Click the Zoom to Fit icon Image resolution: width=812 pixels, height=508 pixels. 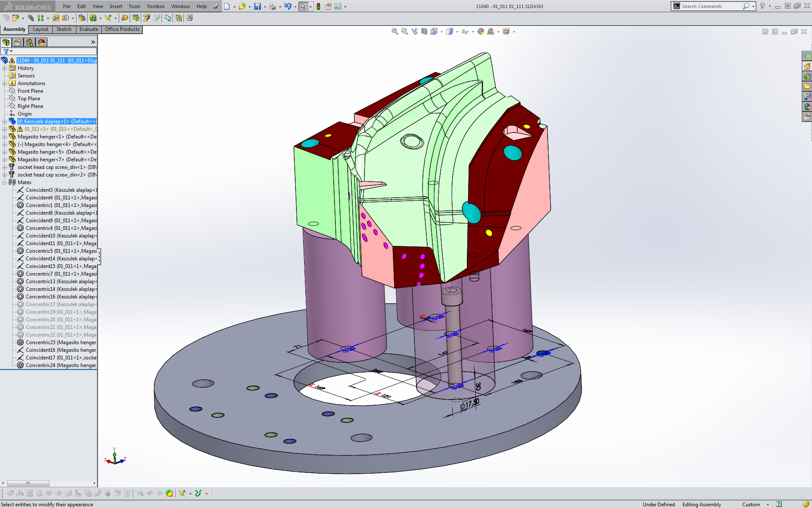pos(395,31)
